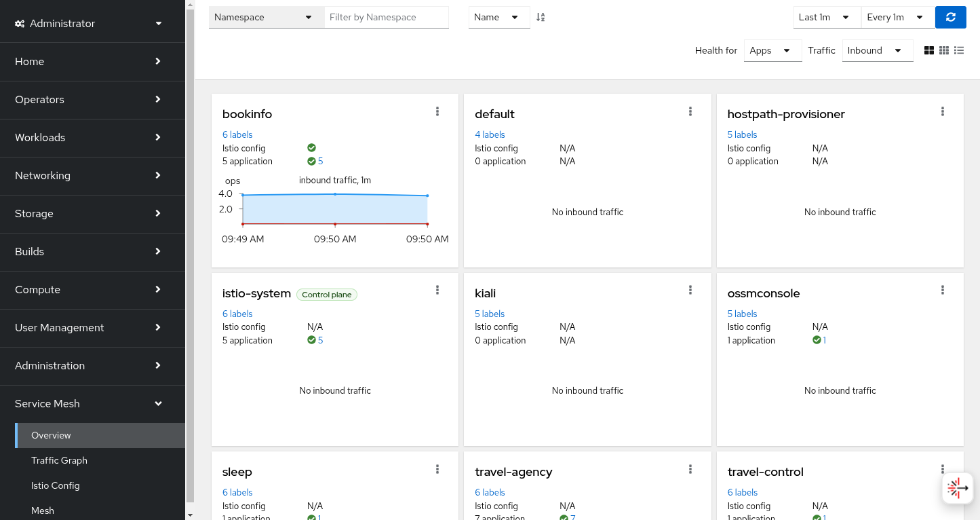Open the hostpath-provisioner card kebab menu
This screenshot has height=520, width=980.
[x=942, y=112]
